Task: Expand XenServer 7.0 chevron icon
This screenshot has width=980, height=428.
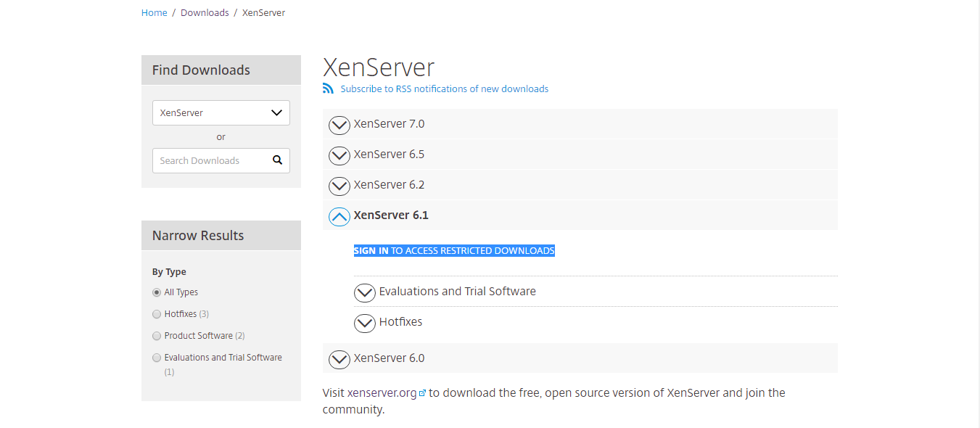Action: click(x=339, y=125)
